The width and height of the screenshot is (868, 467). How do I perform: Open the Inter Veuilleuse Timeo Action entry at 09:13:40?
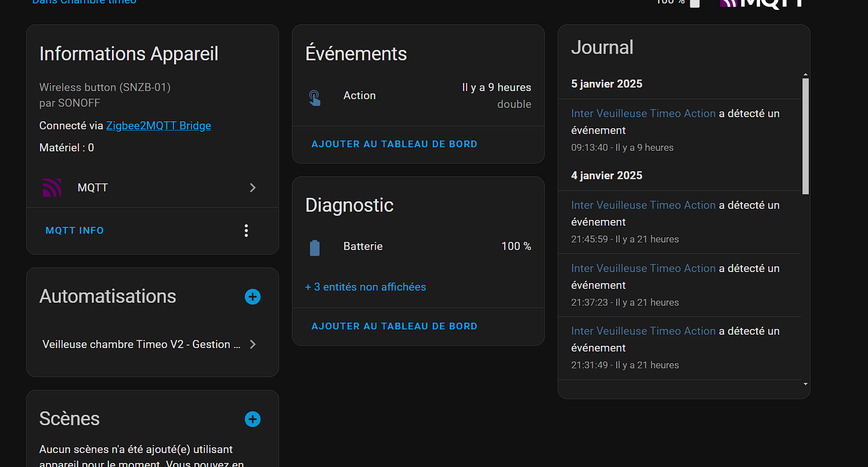tap(643, 114)
